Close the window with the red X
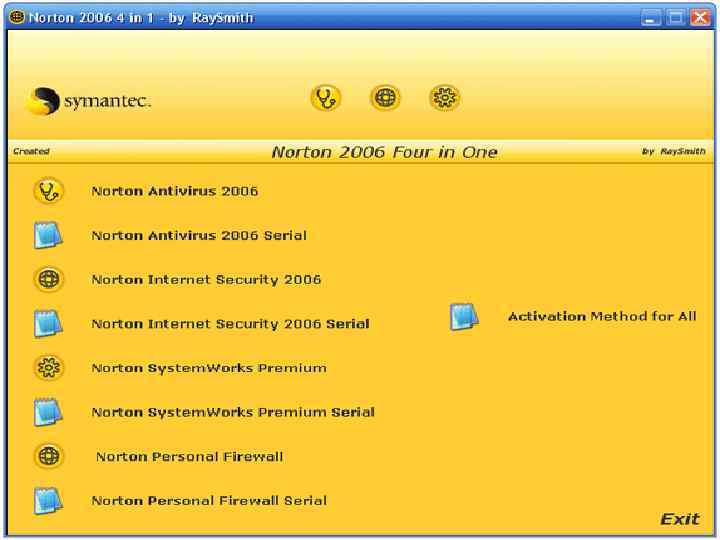 pos(701,18)
